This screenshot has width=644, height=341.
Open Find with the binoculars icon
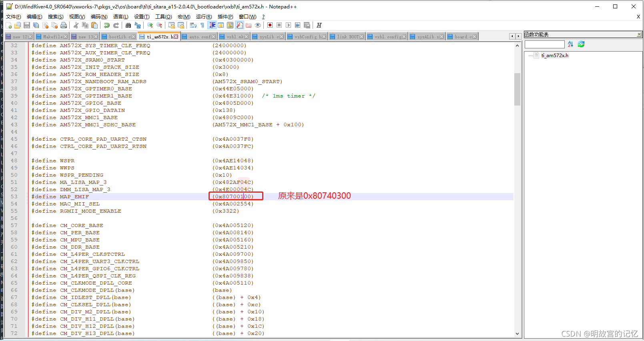(x=128, y=25)
